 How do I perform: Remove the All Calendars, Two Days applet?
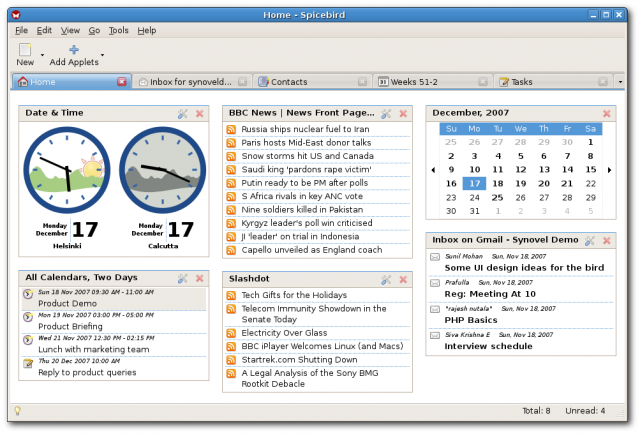pyautogui.click(x=200, y=278)
